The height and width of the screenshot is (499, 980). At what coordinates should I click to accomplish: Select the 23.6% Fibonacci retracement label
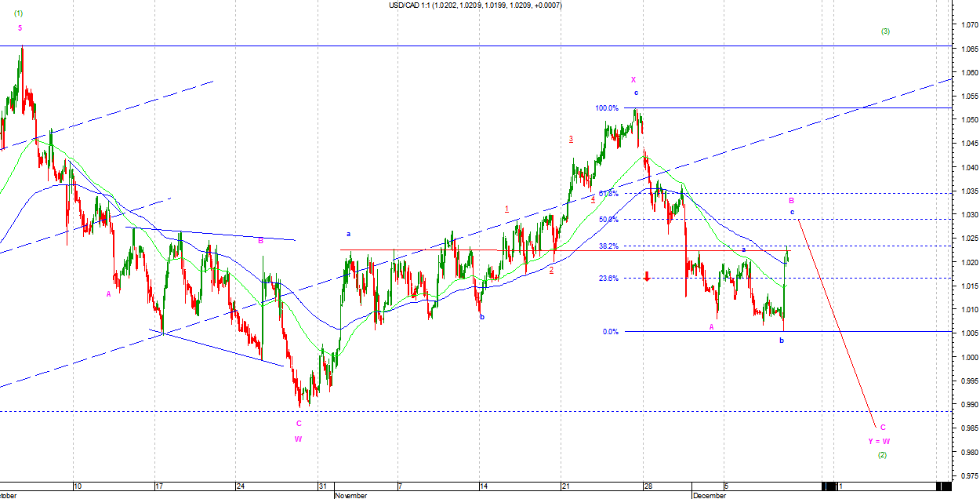608,279
